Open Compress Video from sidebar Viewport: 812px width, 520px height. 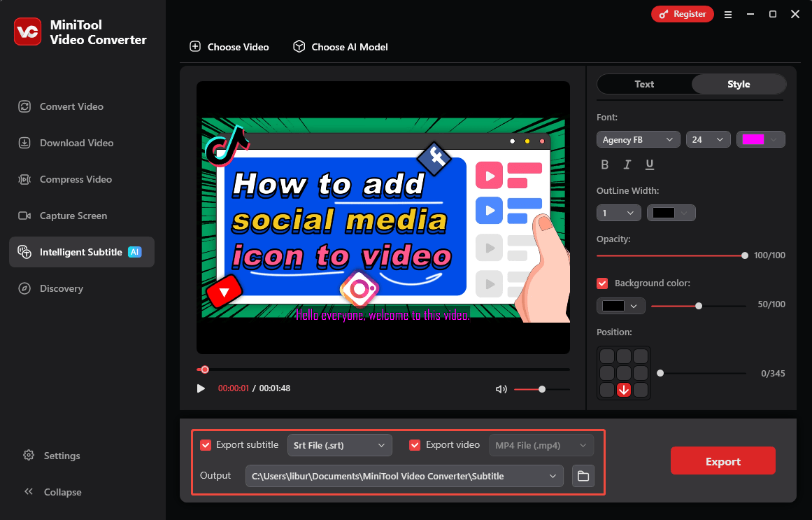coord(65,179)
